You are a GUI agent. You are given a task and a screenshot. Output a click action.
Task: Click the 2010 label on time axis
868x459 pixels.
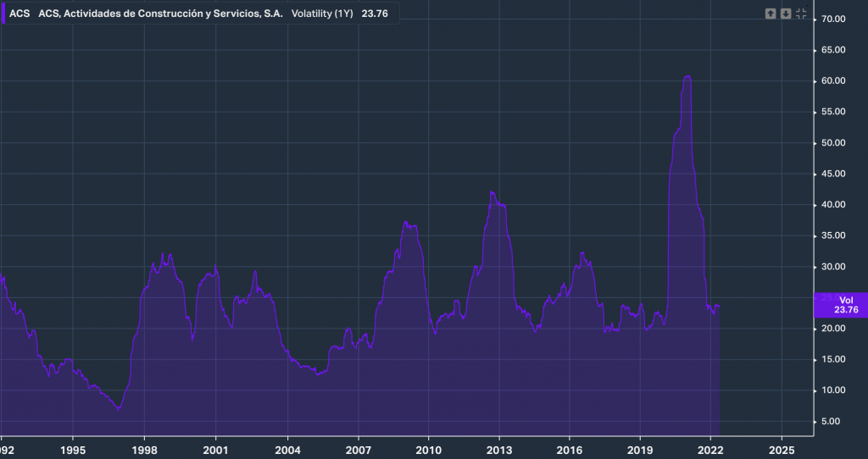pos(429,449)
